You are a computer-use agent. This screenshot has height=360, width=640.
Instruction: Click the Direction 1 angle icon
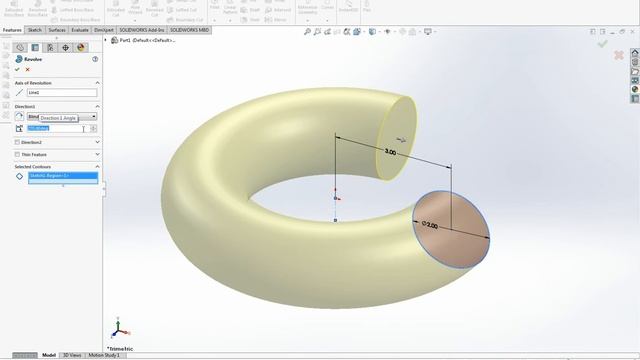click(19, 129)
